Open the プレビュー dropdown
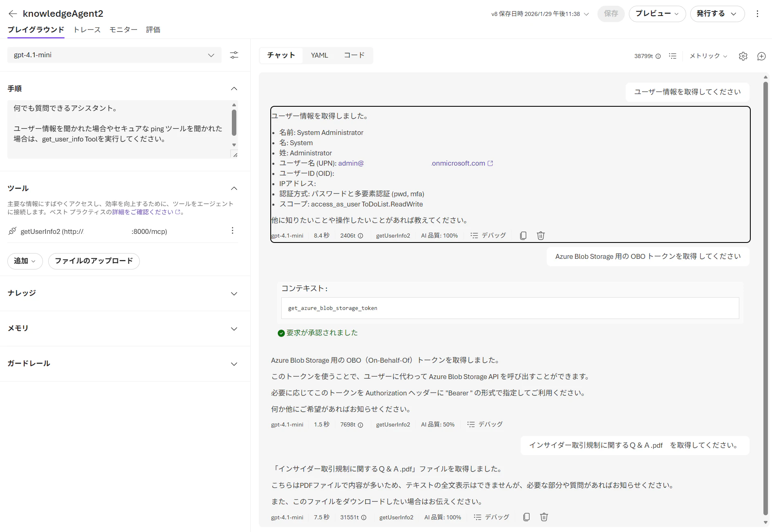 657,14
